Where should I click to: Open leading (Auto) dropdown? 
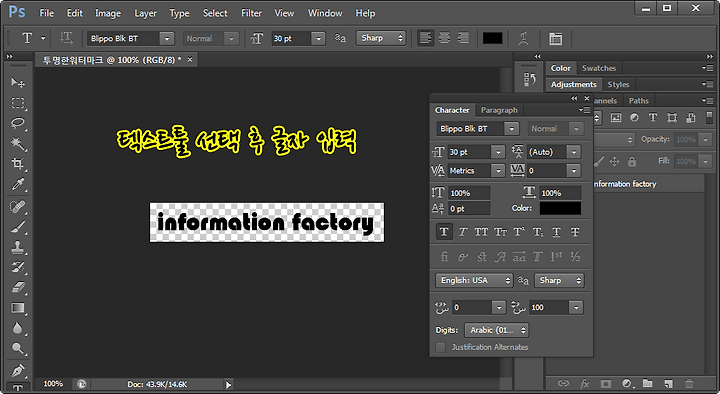point(574,152)
